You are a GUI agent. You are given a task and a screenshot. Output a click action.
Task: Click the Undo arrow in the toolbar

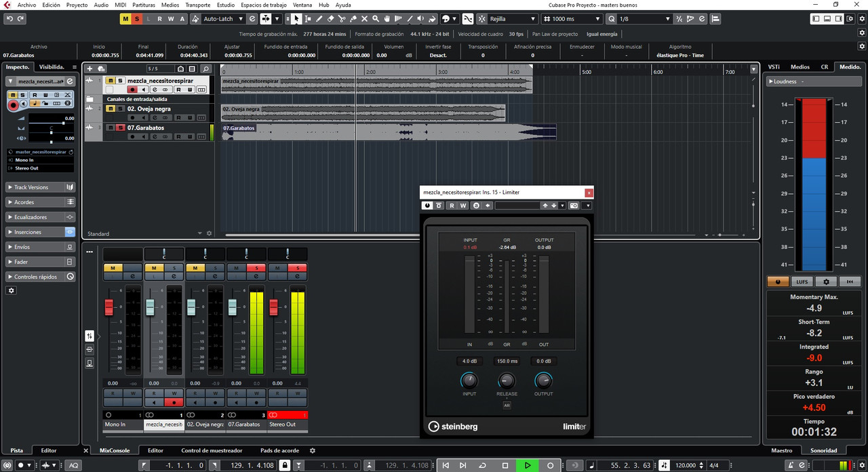pyautogui.click(x=9, y=18)
